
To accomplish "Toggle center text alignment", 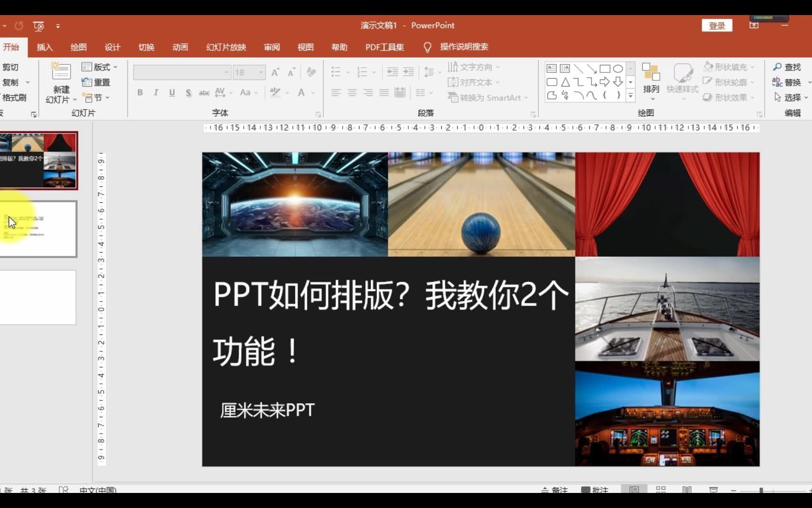I will point(352,93).
